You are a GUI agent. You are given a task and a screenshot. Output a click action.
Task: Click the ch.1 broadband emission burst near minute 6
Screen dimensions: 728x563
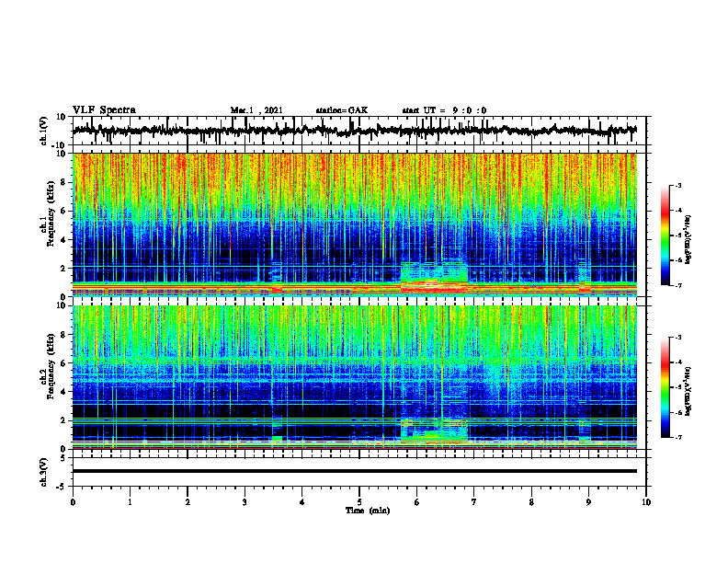434,278
